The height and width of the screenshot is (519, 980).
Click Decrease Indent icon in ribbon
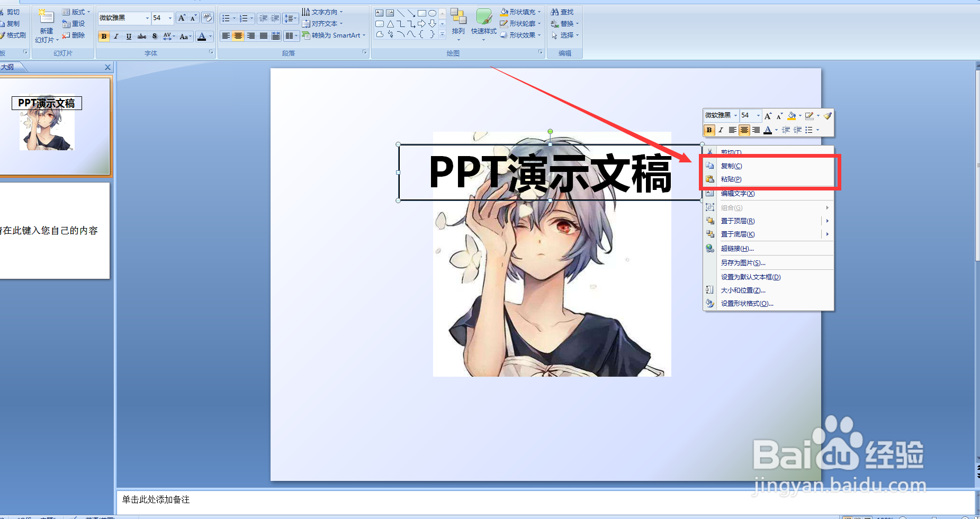tap(263, 19)
